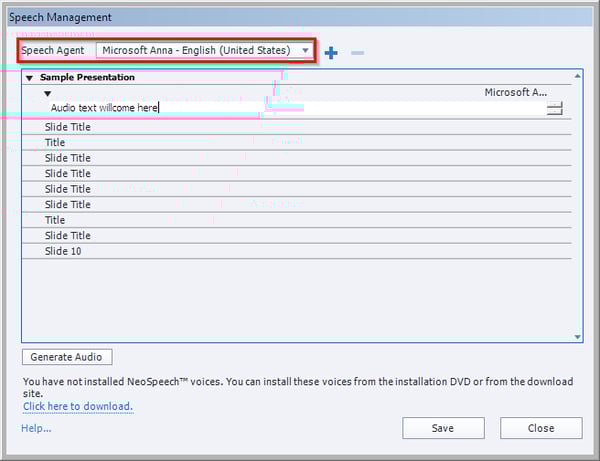Image resolution: width=600 pixels, height=461 pixels.
Task: Click the Save button
Action: [x=443, y=428]
